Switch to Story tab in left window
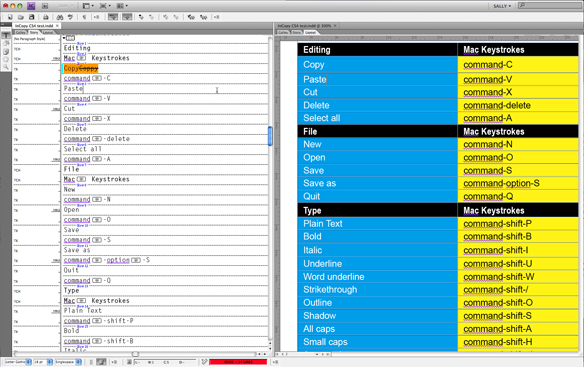This screenshot has width=584, height=367. [x=34, y=32]
